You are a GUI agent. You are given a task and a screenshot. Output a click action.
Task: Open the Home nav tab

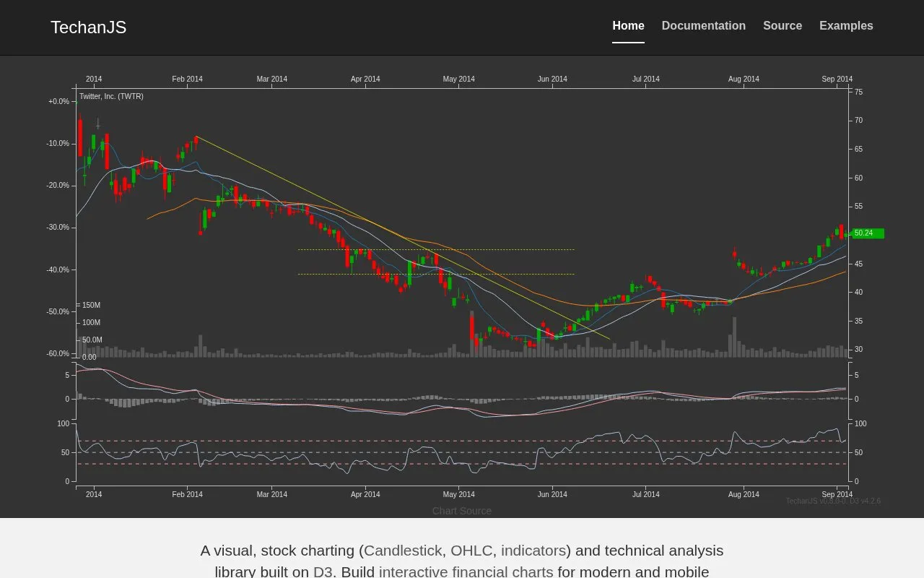pyautogui.click(x=628, y=26)
